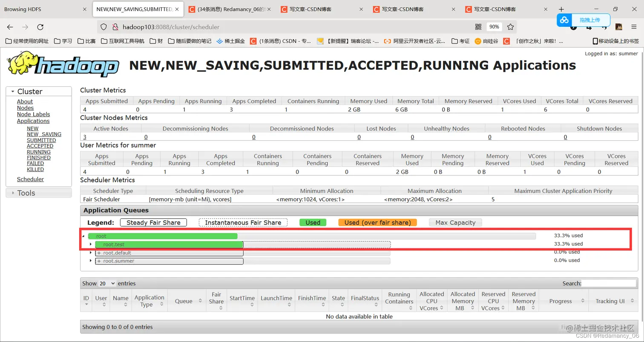Open the 尚硅谷 bookmark
This screenshot has height=342, width=644.
pyautogui.click(x=486, y=41)
